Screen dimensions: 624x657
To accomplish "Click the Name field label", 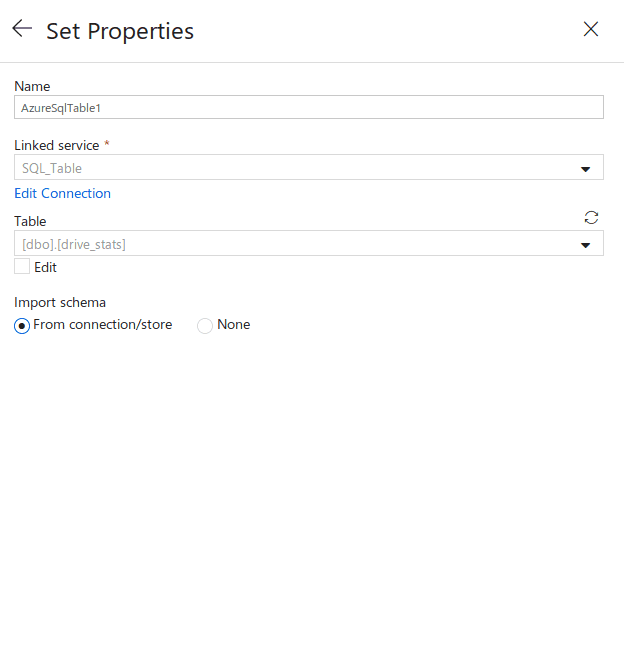I will pyautogui.click(x=32, y=86).
